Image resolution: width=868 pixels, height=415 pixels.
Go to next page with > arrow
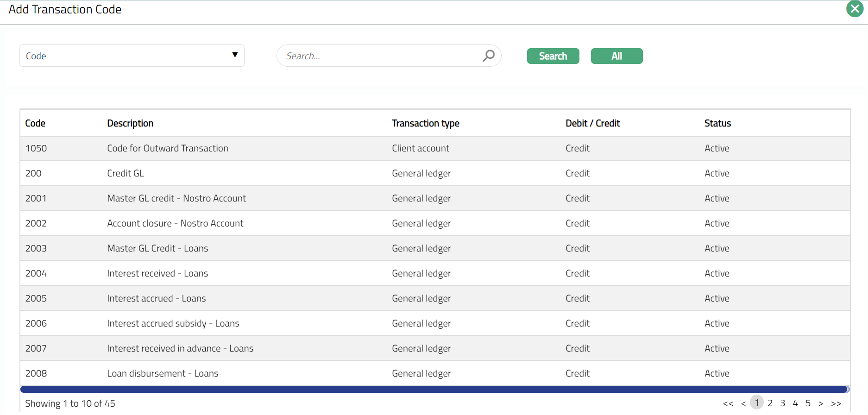[821, 403]
